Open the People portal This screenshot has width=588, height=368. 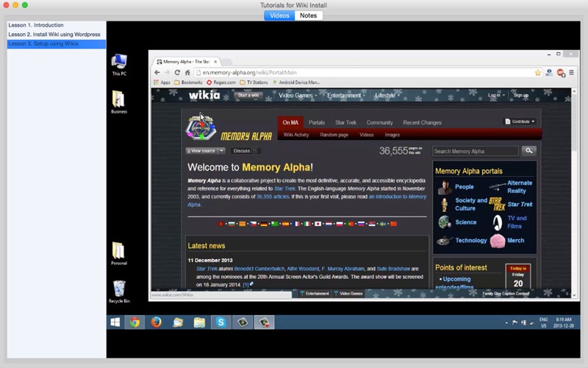(x=465, y=187)
